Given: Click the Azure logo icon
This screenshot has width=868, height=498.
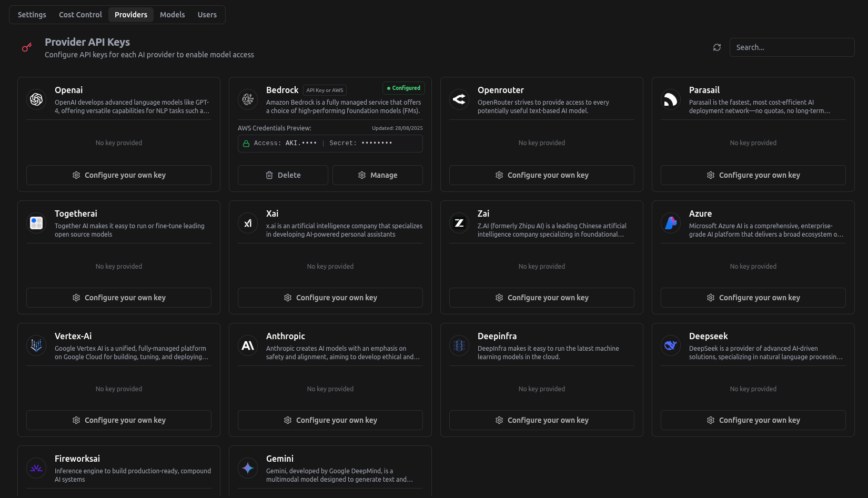Looking at the screenshot, I should [x=671, y=223].
